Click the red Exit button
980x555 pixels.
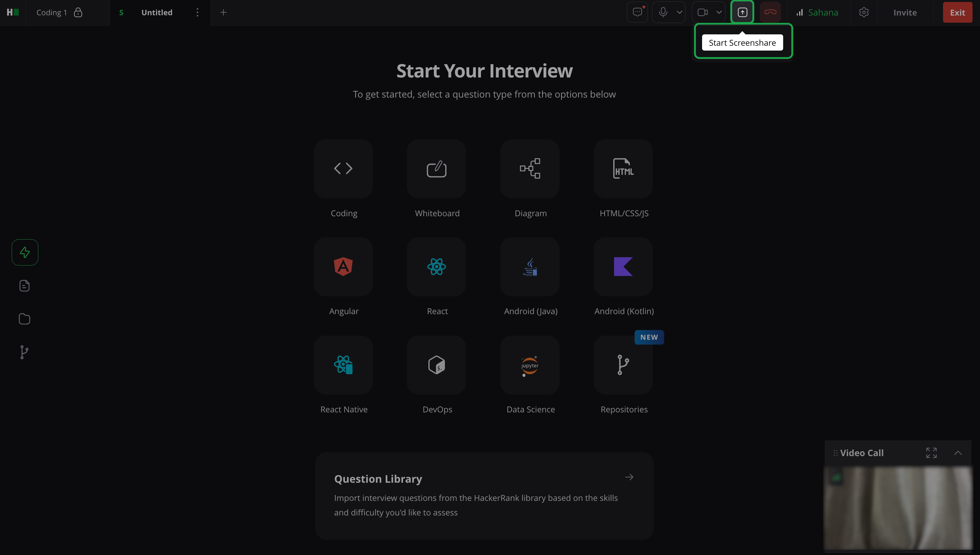(957, 13)
